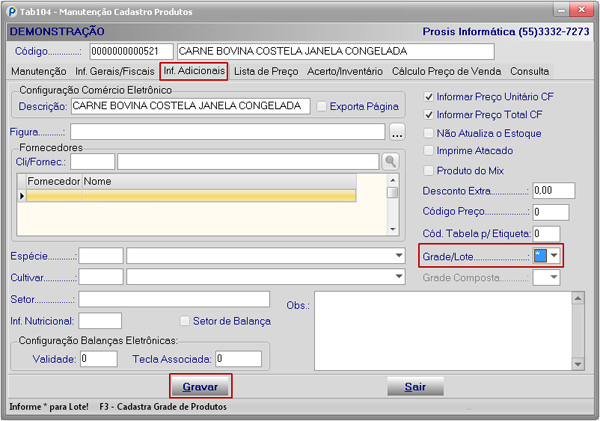Click the DEMONSTRAÇÃO header label
This screenshot has width=600, height=421.
point(57,31)
